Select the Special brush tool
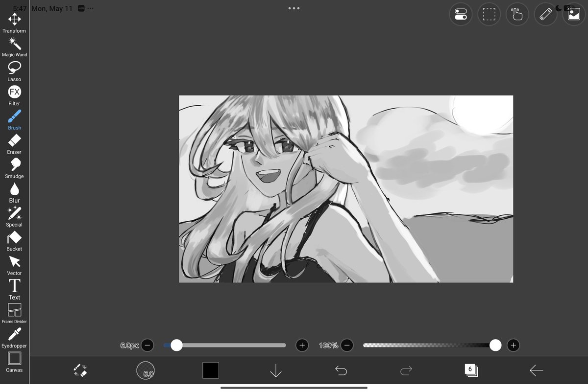The width and height of the screenshot is (588, 392). tap(14, 217)
